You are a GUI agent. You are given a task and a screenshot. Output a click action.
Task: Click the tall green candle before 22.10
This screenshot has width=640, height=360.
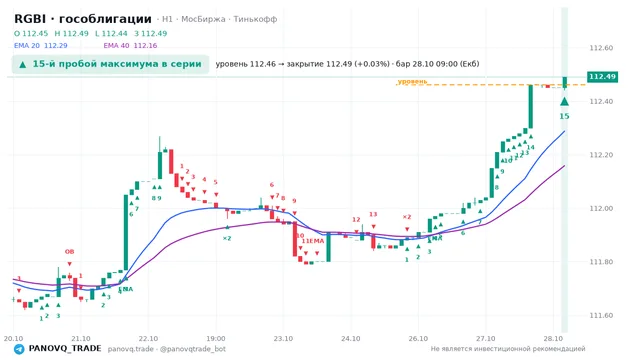pyautogui.click(x=126, y=232)
